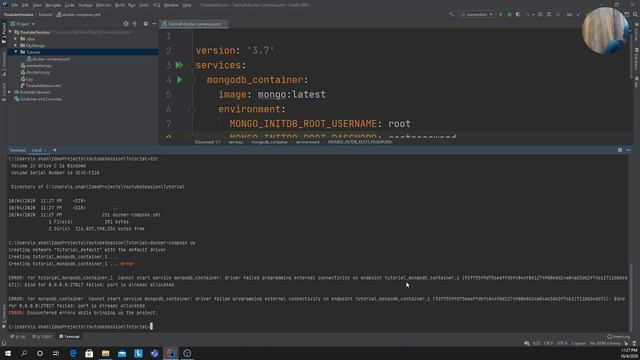The width and height of the screenshot is (640, 360).
Task: Click No JSON schema in status bar
Action: click(x=605, y=343)
